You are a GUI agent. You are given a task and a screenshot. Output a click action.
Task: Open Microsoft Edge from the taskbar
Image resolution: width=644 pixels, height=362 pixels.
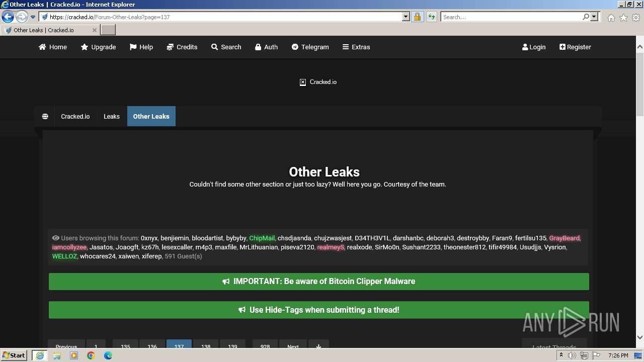(108, 355)
